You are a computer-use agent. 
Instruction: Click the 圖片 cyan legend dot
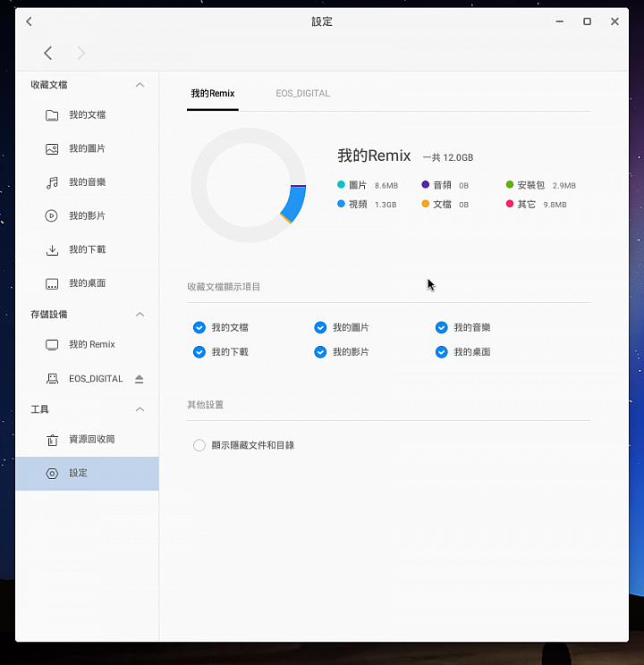pyautogui.click(x=341, y=184)
